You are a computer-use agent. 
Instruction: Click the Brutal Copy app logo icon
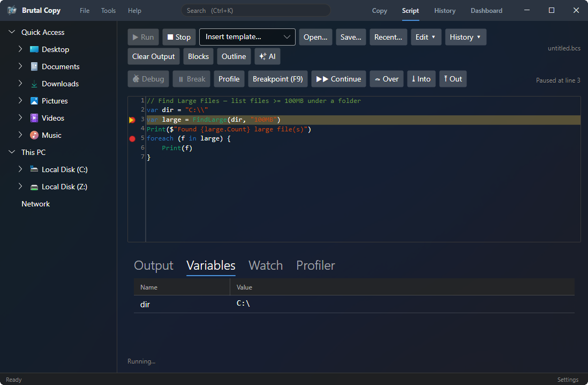pyautogui.click(x=12, y=10)
